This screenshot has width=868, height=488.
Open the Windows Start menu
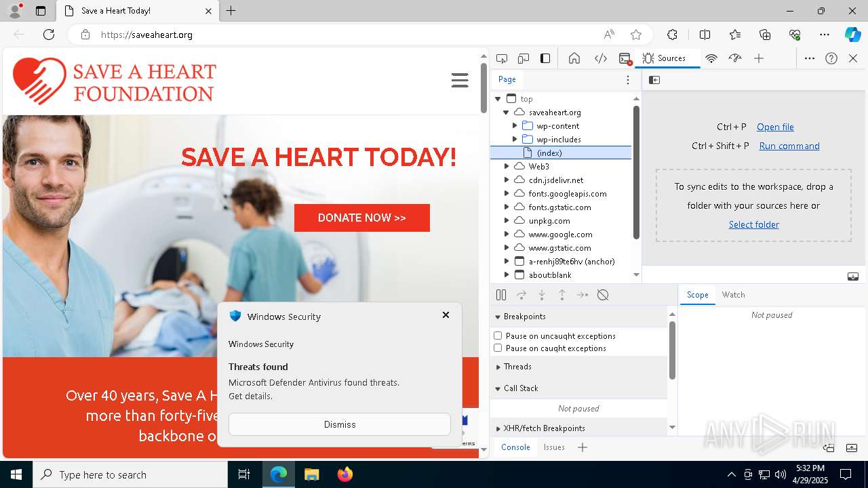(x=16, y=474)
